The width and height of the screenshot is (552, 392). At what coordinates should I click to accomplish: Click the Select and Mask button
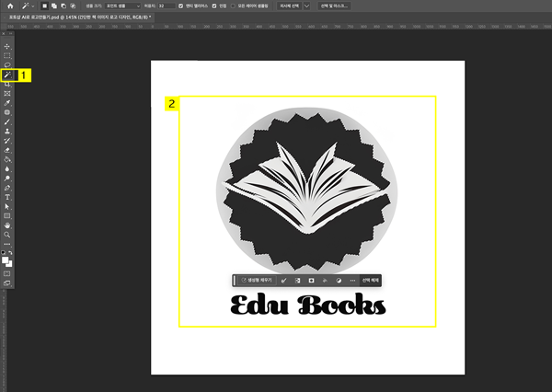click(334, 6)
